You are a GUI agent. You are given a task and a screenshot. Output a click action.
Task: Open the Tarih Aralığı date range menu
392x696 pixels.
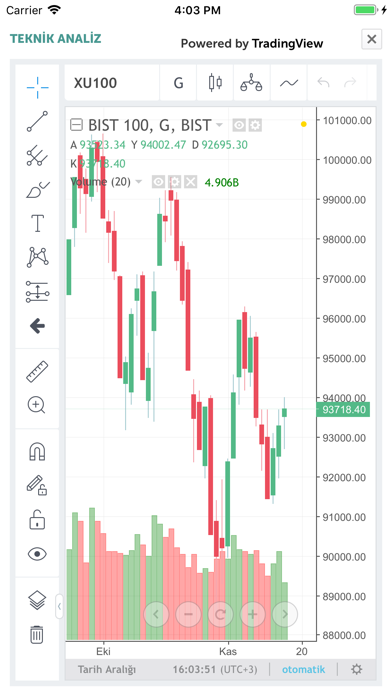click(107, 669)
